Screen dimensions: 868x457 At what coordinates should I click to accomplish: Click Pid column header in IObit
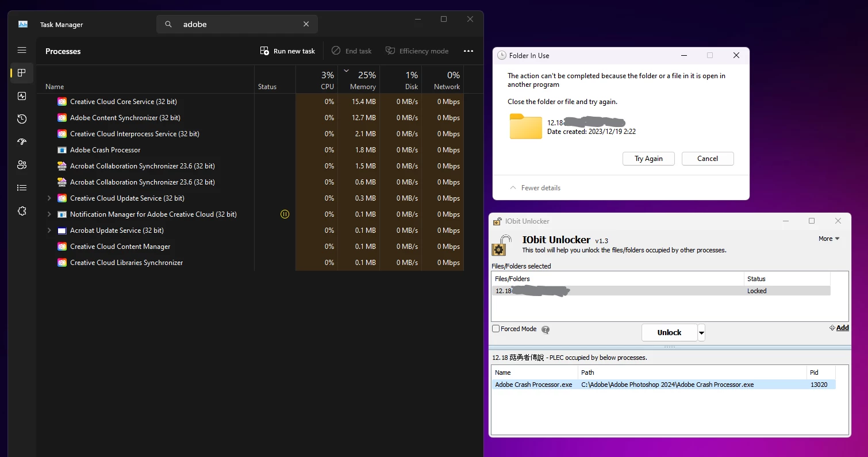pyautogui.click(x=821, y=372)
